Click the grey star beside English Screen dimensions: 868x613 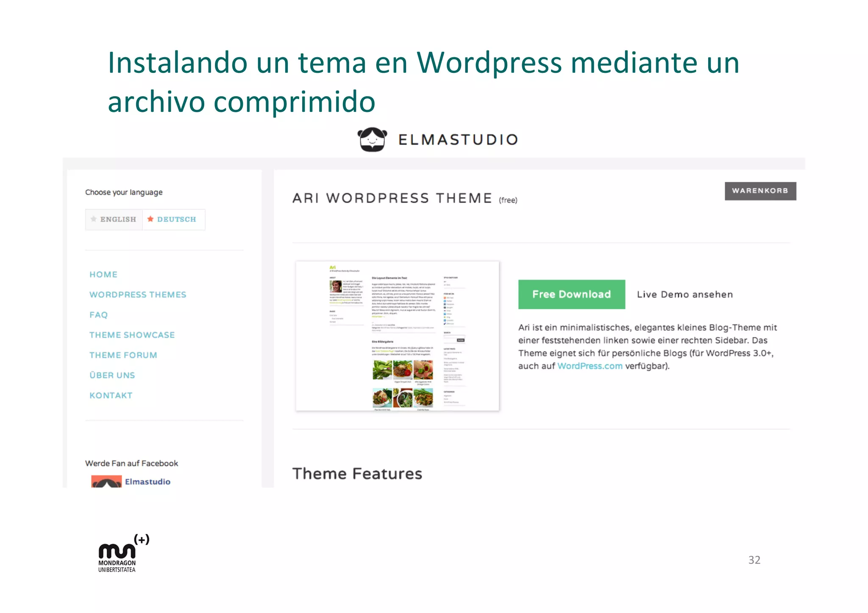[x=94, y=219]
